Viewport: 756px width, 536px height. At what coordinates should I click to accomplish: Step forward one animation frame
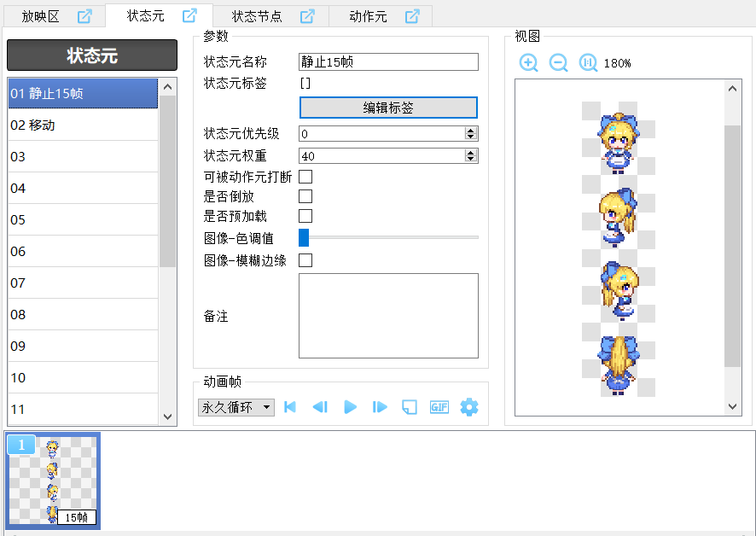point(380,407)
